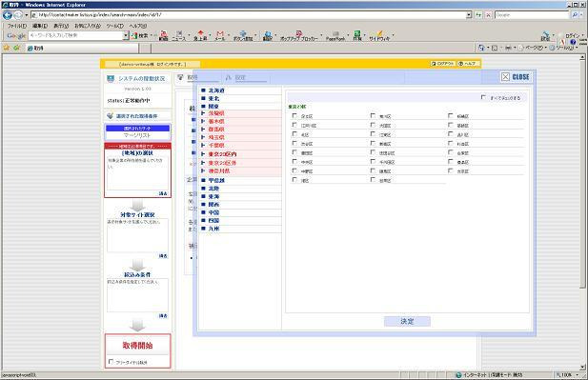The width and height of the screenshot is (588, 380).
Task: Click the printer icon in IE command bar
Action: 508,48
